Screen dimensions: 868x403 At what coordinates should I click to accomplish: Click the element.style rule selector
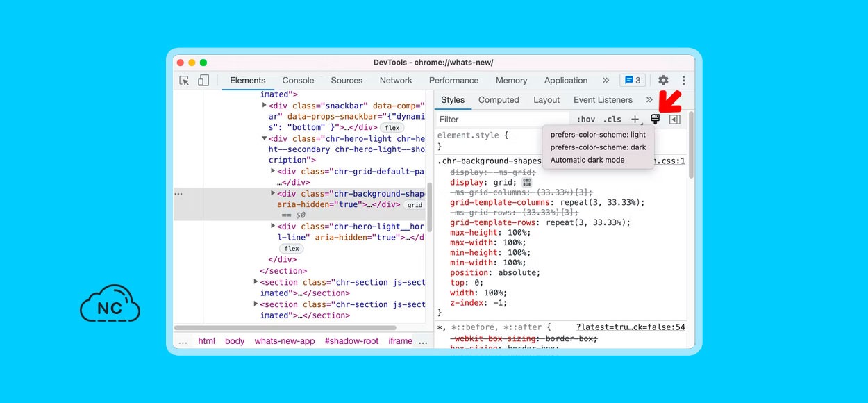(469, 135)
